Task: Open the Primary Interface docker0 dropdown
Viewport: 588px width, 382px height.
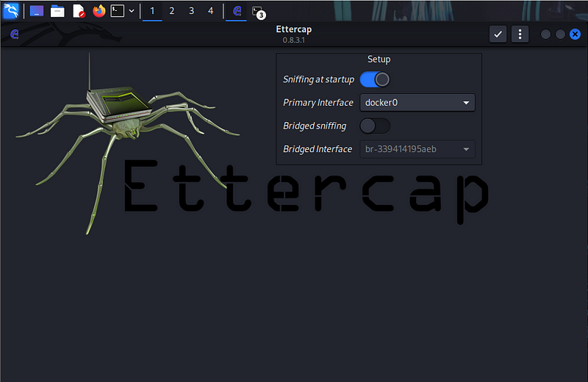Action: (417, 103)
